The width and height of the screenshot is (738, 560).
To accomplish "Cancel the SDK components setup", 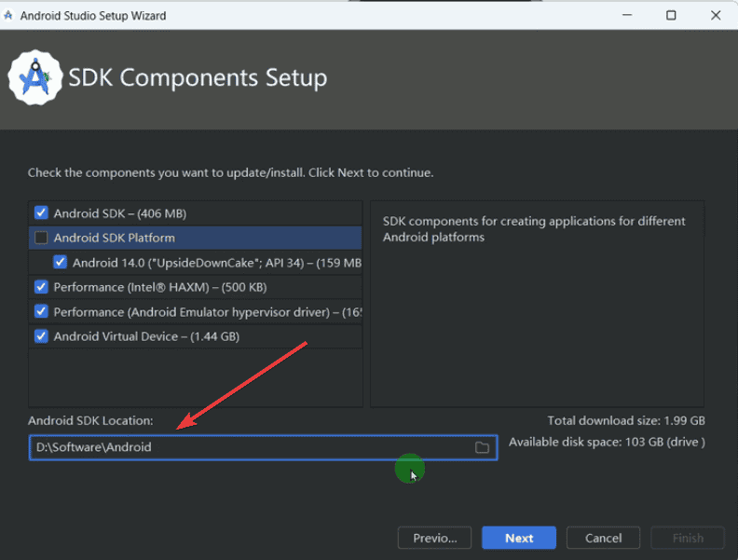I will coord(603,538).
